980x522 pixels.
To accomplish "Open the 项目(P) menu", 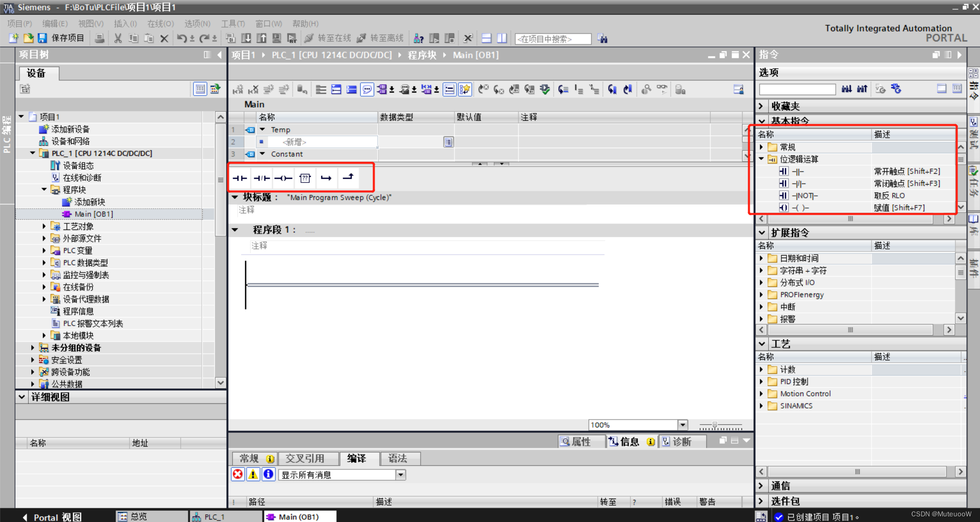I will point(20,24).
